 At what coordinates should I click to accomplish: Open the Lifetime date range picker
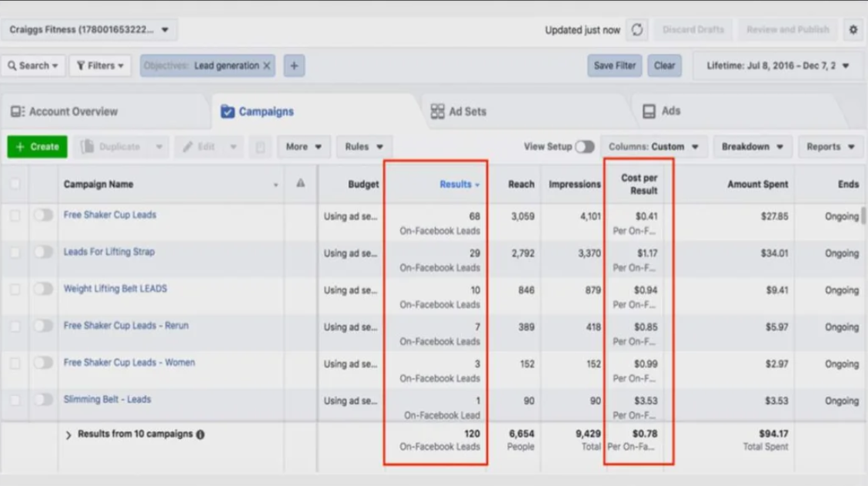click(x=777, y=66)
